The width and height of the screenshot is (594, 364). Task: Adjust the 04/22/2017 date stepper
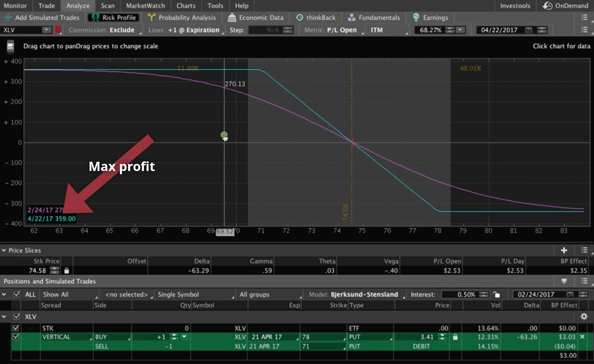click(x=542, y=30)
